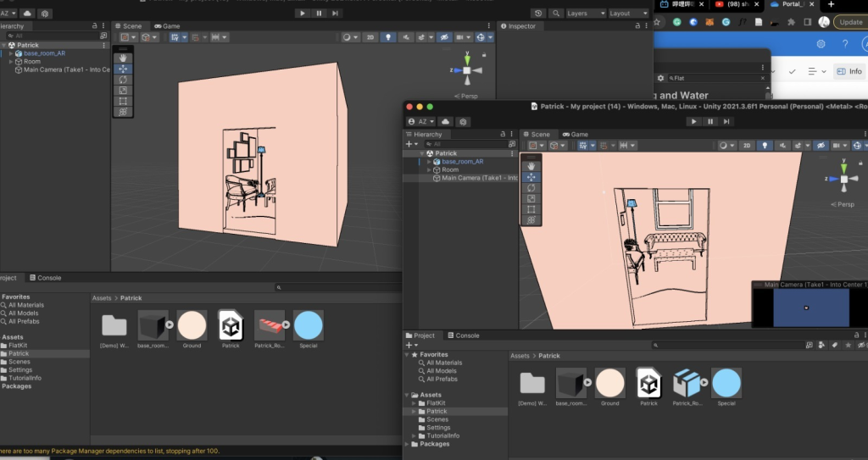
Task: Toggle hidden objects visibility in front scene toolbar
Action: point(821,146)
